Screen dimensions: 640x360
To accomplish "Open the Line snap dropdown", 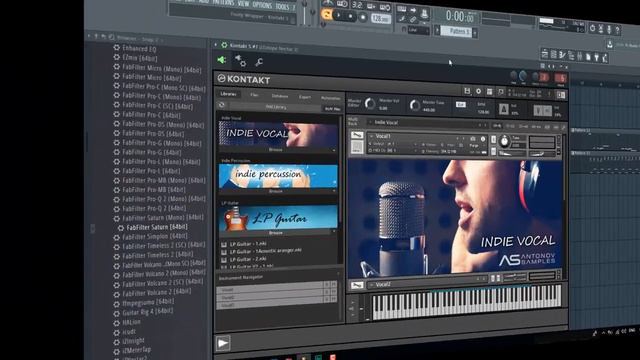I will (x=418, y=30).
